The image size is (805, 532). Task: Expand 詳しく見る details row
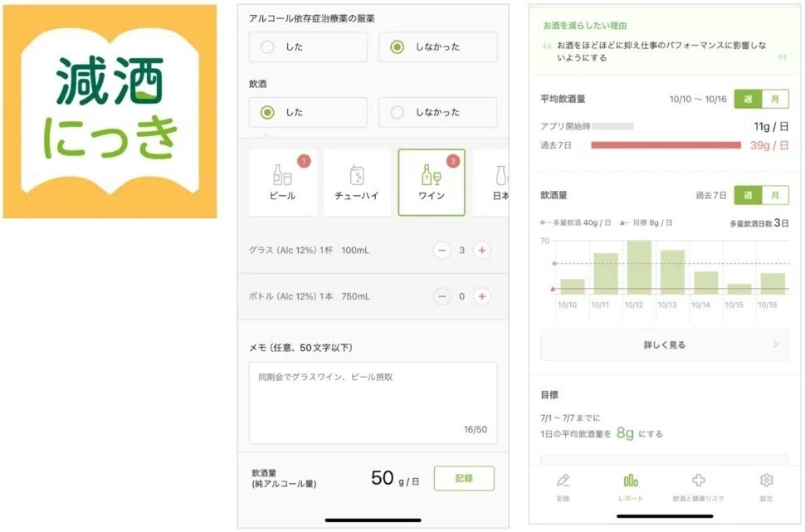(664, 344)
